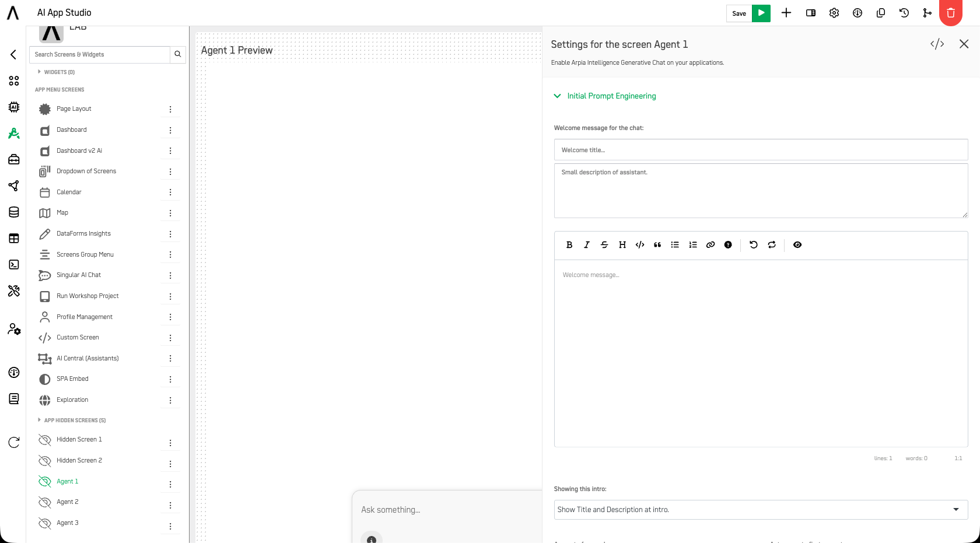The width and height of the screenshot is (980, 543).
Task: Select SPA Embed screen
Action: click(x=72, y=379)
